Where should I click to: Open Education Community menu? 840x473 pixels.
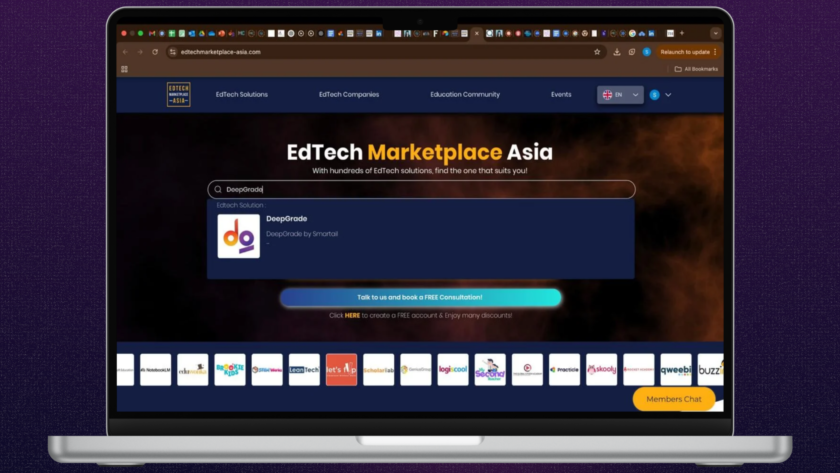tap(465, 94)
